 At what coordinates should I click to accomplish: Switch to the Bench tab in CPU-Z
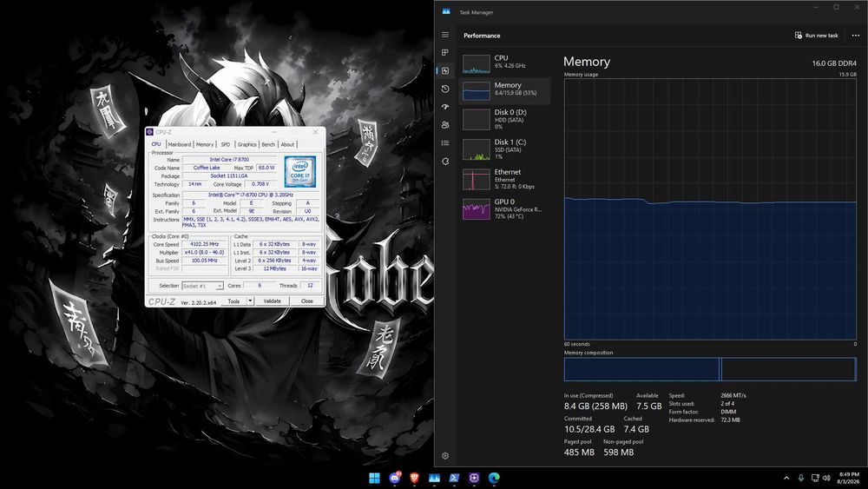pos(268,144)
